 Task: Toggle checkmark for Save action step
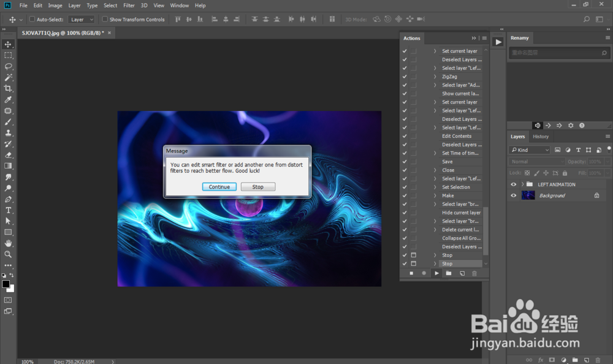pyautogui.click(x=405, y=162)
